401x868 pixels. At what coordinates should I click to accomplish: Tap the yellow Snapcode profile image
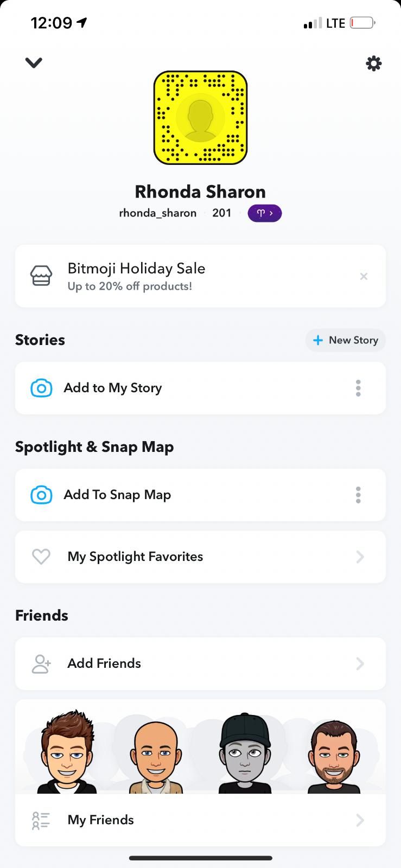(200, 118)
